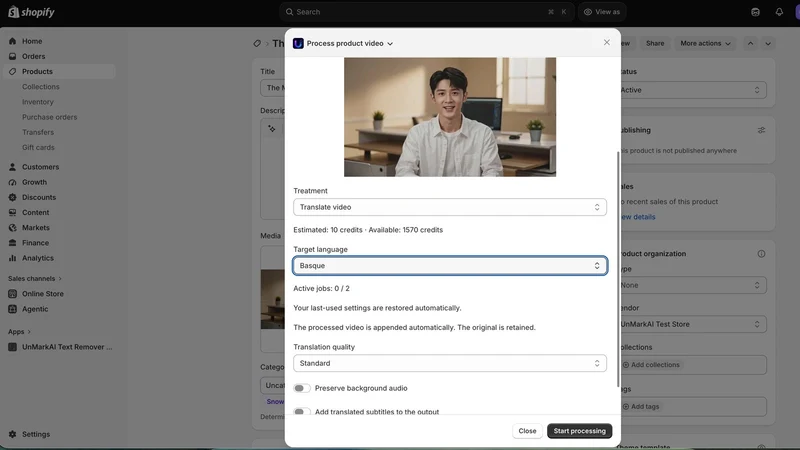Viewport: 800px width, 450px height.
Task: Open the notifications bell
Action: [x=779, y=12]
